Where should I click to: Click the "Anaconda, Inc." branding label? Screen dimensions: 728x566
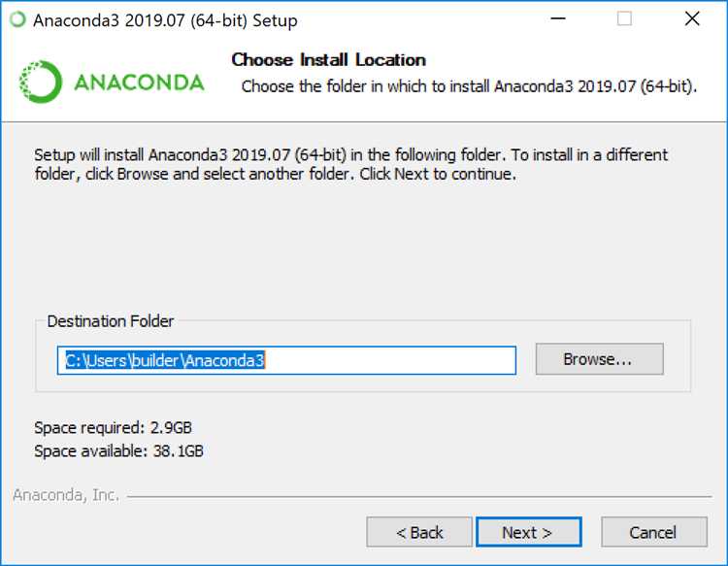click(x=66, y=495)
